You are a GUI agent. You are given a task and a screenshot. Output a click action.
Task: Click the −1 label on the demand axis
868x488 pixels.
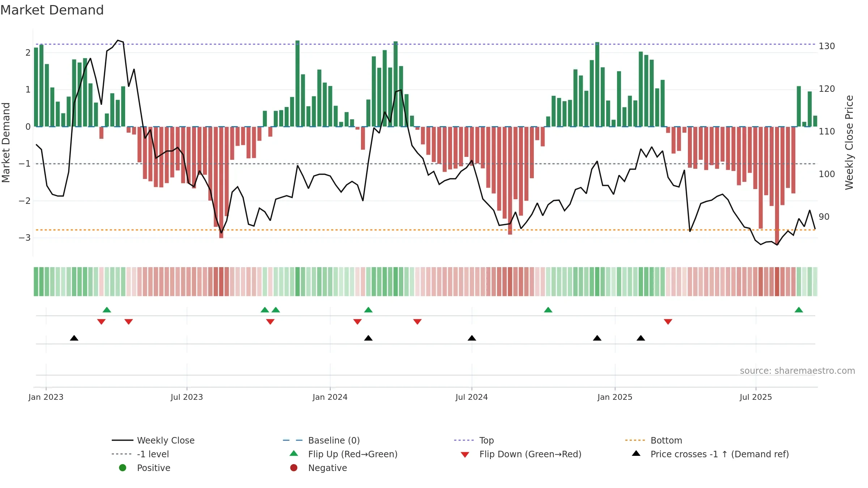coord(25,164)
